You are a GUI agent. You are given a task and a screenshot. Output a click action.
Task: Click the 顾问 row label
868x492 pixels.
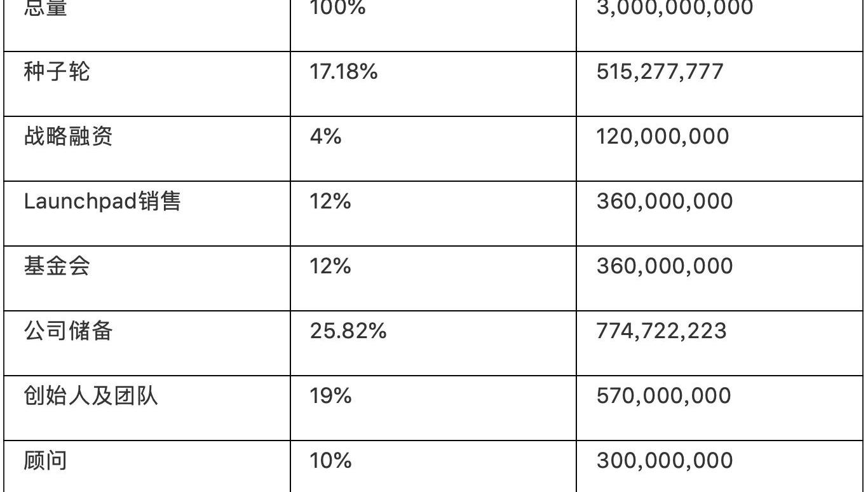click(x=46, y=461)
